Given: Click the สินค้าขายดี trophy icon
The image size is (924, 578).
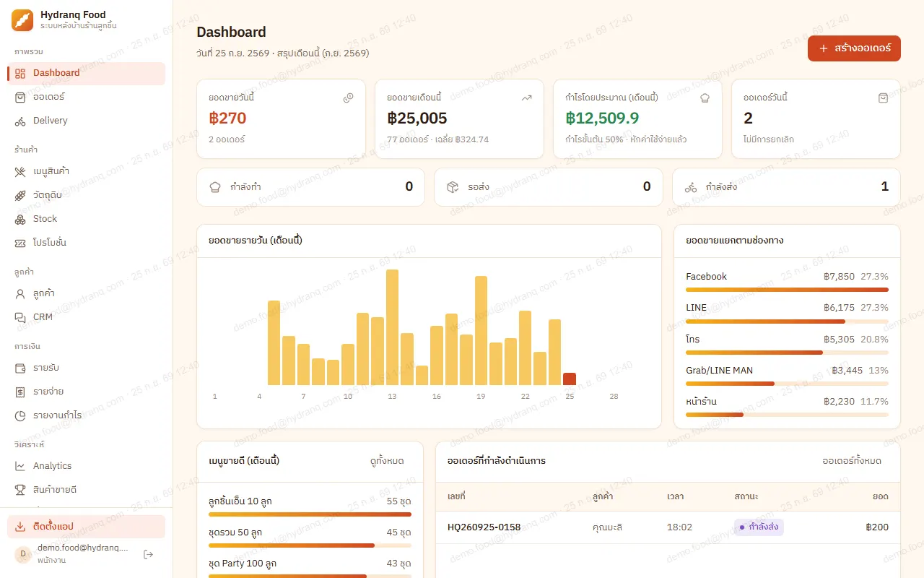Looking at the screenshot, I should click(20, 490).
